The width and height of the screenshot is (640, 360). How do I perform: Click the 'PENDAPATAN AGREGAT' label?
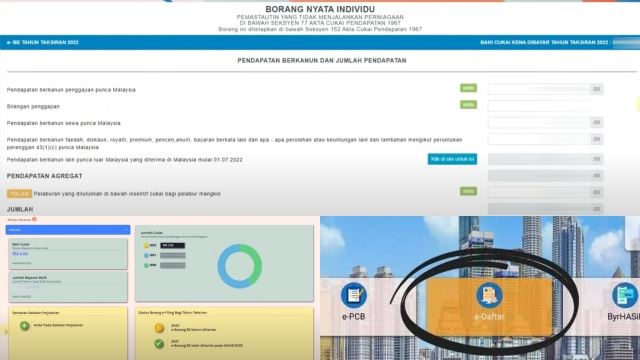(44, 176)
